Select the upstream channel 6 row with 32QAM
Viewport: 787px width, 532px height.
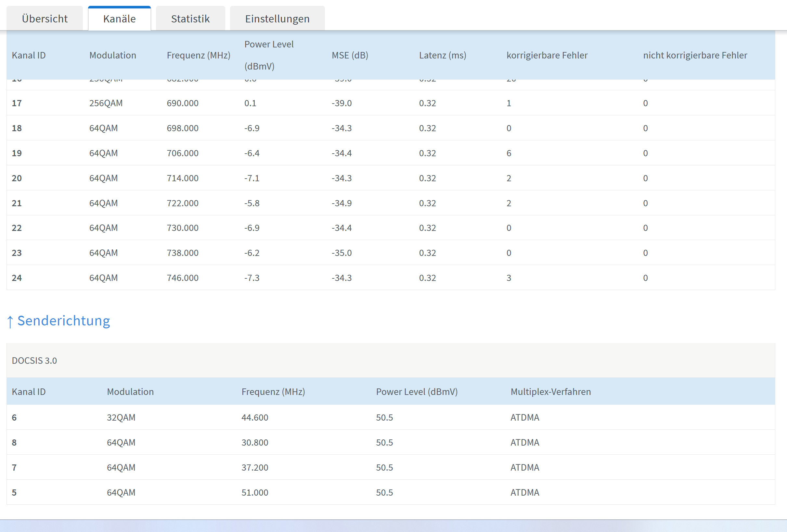(121, 417)
